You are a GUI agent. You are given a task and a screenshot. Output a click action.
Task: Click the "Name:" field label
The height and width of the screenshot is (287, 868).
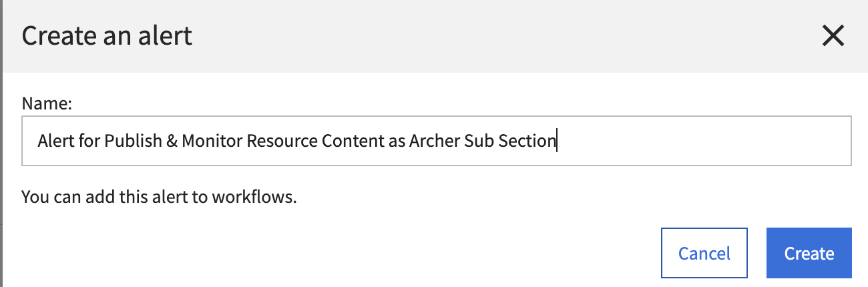click(x=47, y=103)
